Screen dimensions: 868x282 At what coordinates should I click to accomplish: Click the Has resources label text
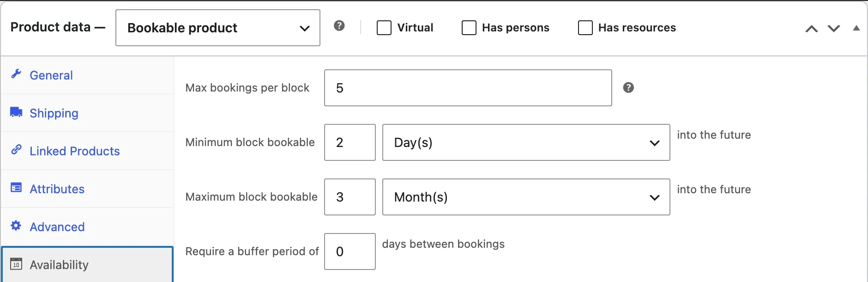pyautogui.click(x=637, y=28)
